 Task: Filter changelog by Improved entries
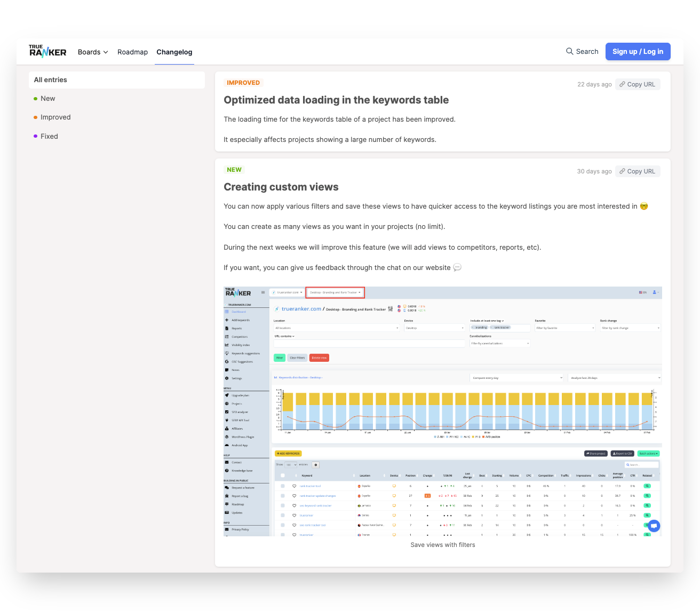[52, 117]
